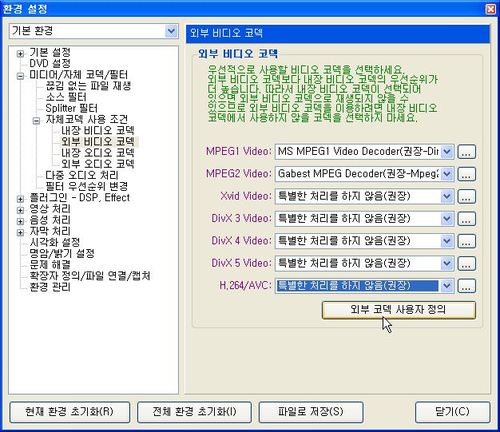Collapse the 미디어/자체 코덱/필터 tree node

point(20,76)
